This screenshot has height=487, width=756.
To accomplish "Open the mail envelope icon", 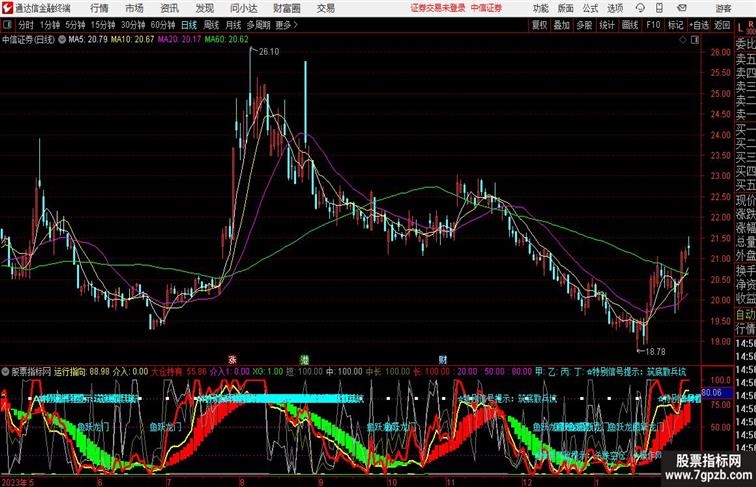I will click(682, 8).
